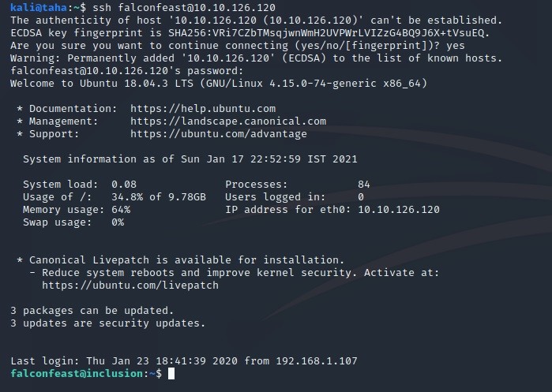Click the Last login line
This screenshot has height=392, width=552.
pyautogui.click(x=184, y=360)
